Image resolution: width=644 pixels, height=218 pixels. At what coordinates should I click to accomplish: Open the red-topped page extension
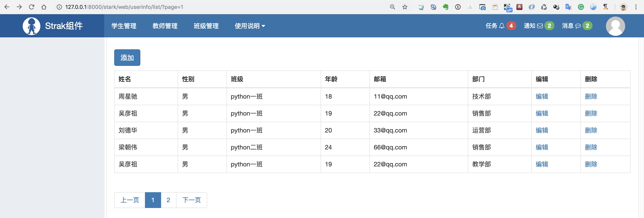click(495, 7)
